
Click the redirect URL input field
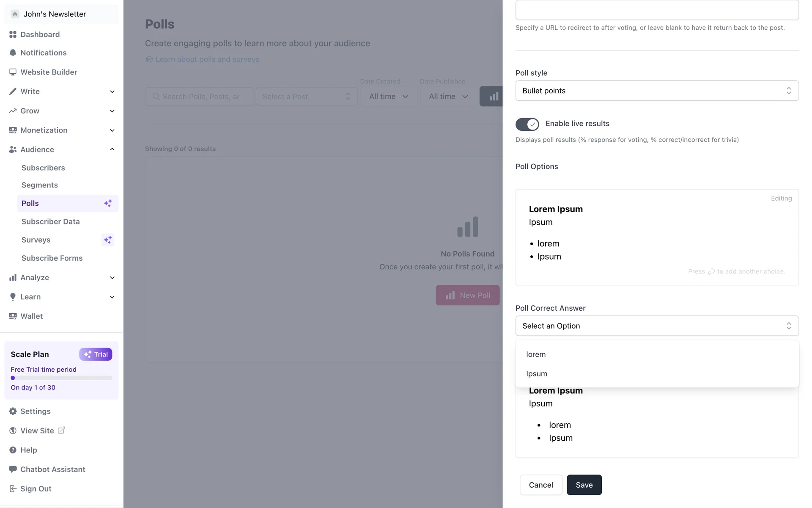[x=657, y=10]
